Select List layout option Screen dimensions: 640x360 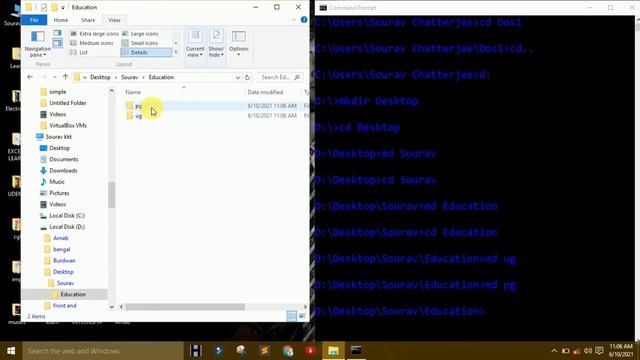(x=79, y=52)
